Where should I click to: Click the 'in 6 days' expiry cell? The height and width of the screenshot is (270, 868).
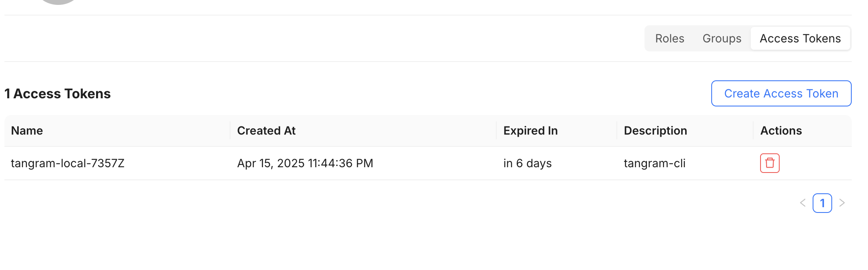[x=528, y=163]
